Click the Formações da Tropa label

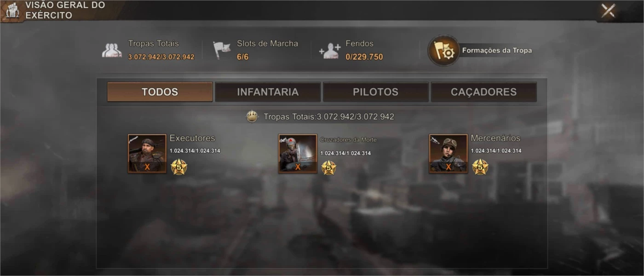pyautogui.click(x=497, y=51)
